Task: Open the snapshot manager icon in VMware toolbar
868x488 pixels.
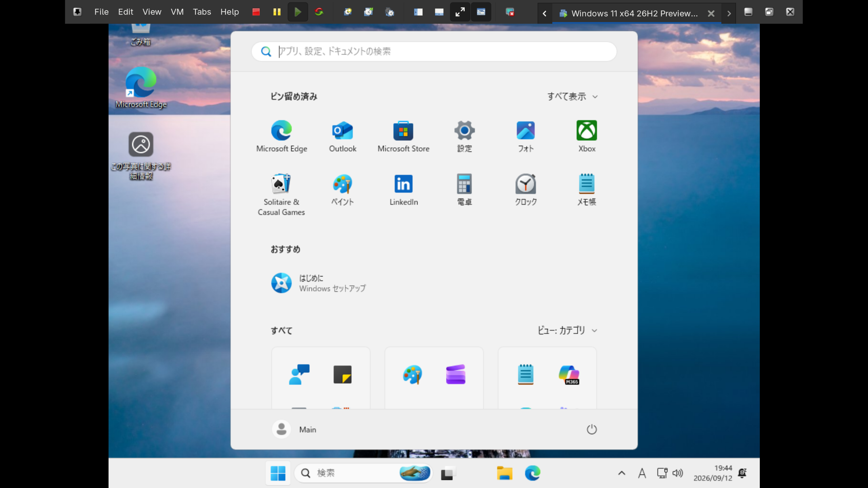Action: coord(390,12)
